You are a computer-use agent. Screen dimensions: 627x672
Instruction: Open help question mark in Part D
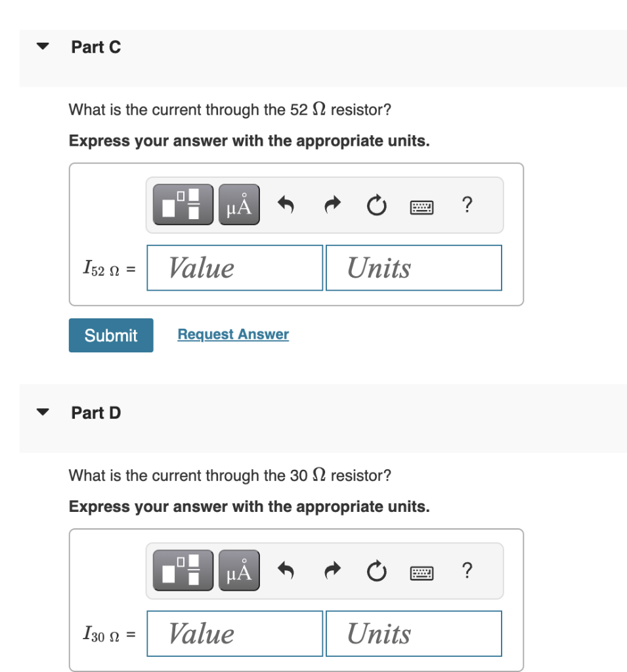point(467,570)
